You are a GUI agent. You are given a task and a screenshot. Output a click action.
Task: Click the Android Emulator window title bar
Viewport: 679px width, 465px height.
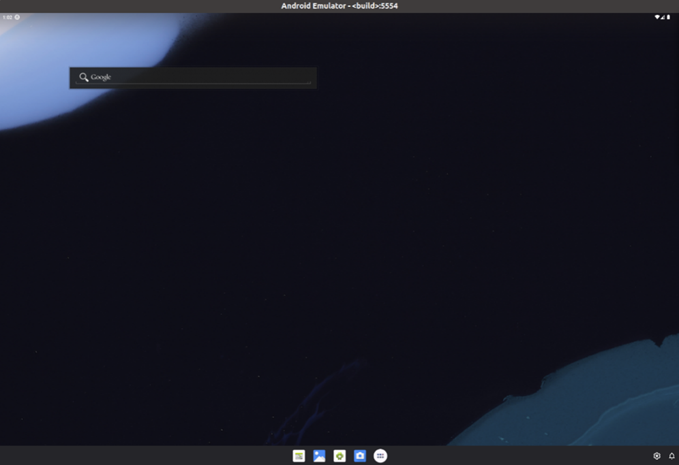pyautogui.click(x=339, y=6)
